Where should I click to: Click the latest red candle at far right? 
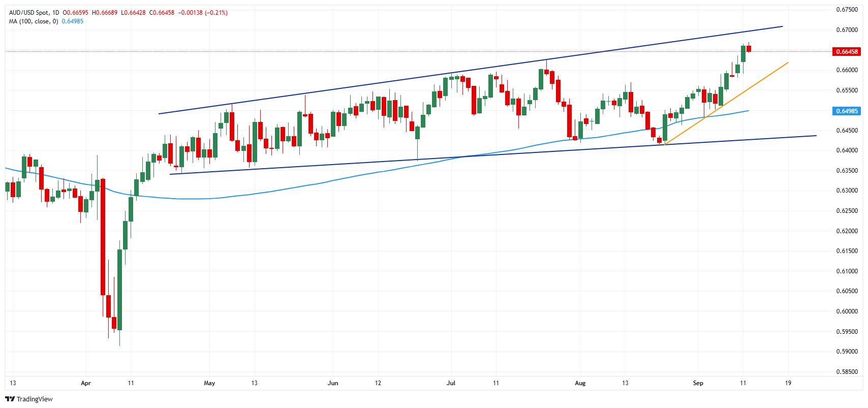[x=749, y=49]
